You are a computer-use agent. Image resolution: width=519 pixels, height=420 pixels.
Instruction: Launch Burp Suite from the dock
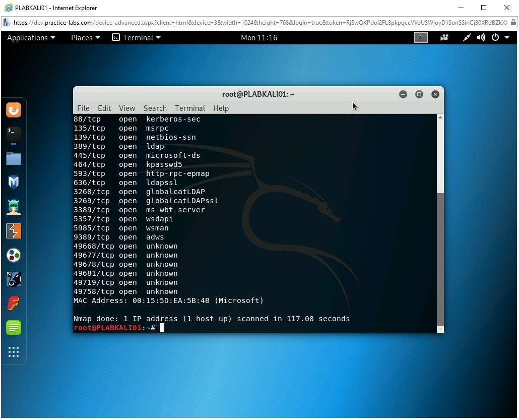[x=14, y=231]
